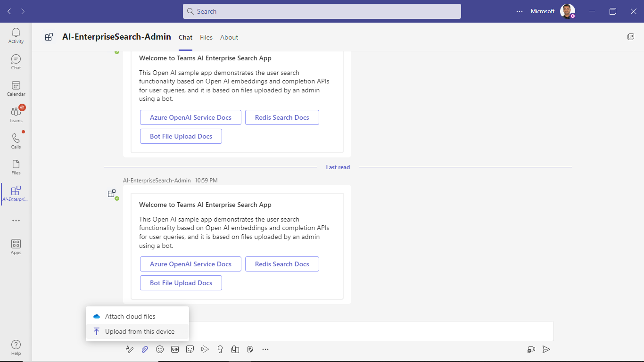Choose Upload from this device
This screenshot has width=644, height=362.
pos(137,331)
